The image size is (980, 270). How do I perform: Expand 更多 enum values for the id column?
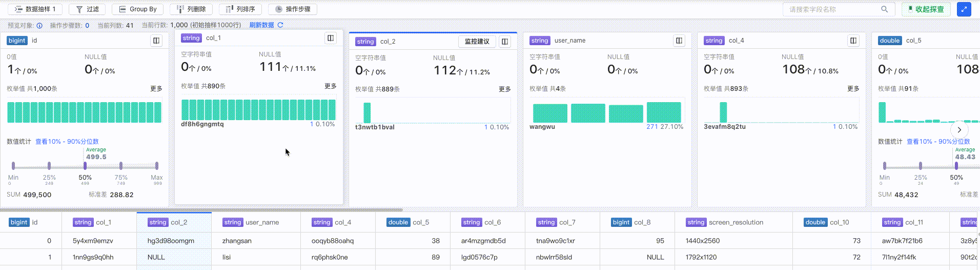tap(156, 89)
